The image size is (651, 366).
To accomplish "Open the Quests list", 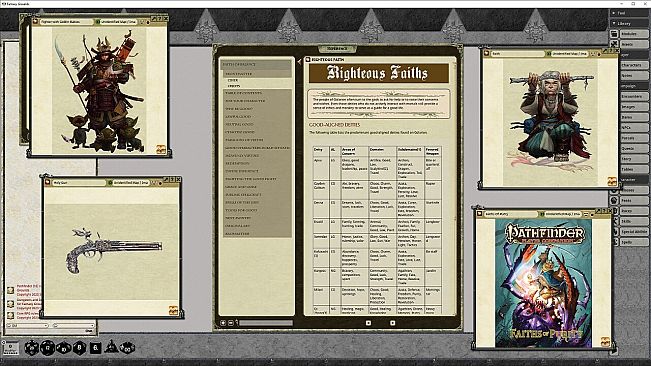I will tap(634, 148).
